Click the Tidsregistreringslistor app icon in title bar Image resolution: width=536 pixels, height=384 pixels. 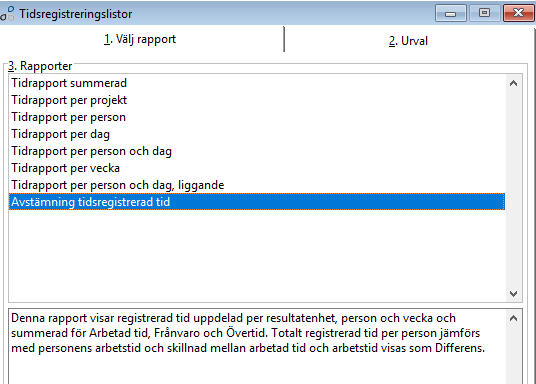(7, 14)
